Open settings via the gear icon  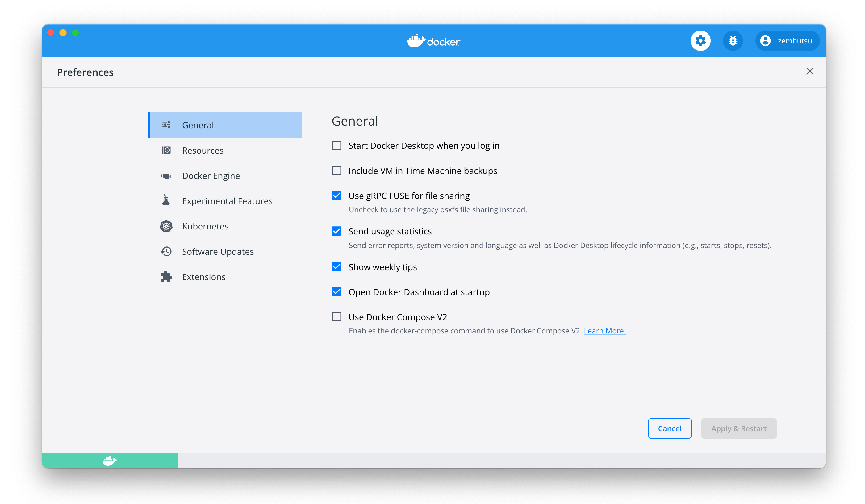(700, 41)
